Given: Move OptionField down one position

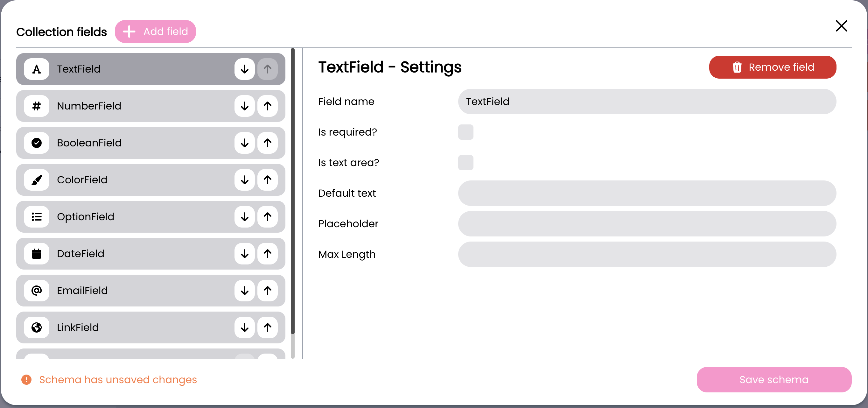Looking at the screenshot, I should (244, 217).
